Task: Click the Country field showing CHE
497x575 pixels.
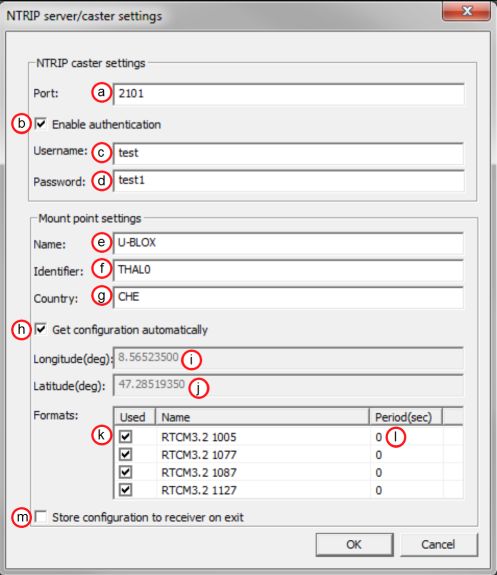Action: tap(288, 297)
